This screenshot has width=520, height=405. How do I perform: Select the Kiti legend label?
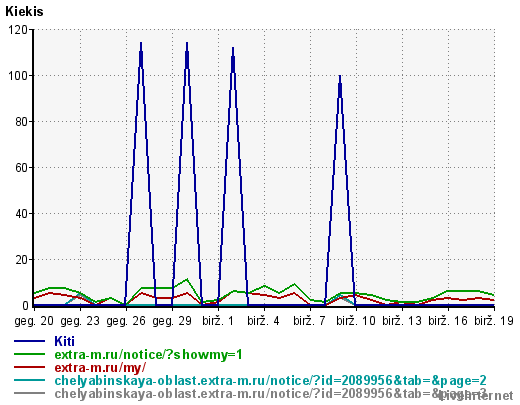coord(64,341)
